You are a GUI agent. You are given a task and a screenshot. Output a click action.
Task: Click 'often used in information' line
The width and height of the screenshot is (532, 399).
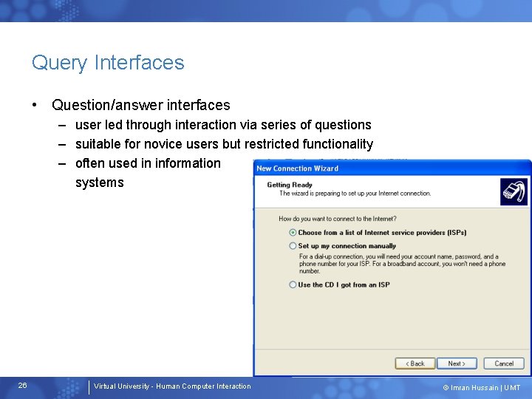(148, 163)
